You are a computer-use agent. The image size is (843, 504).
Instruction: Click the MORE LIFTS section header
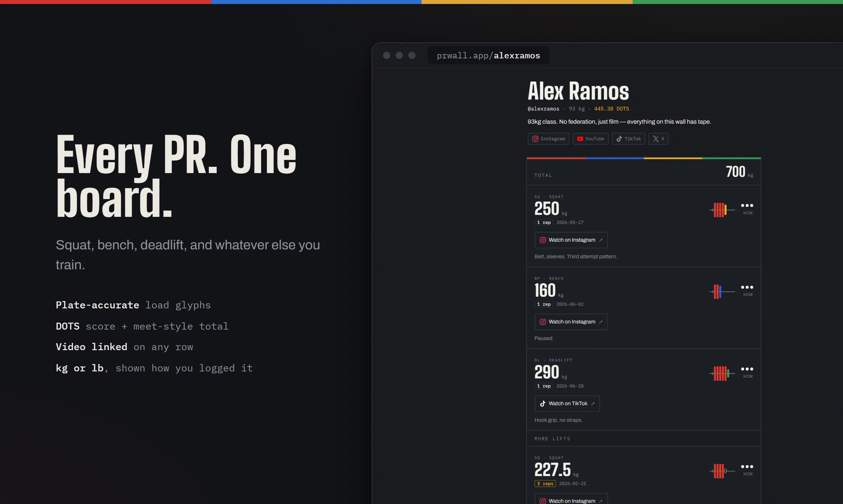click(x=552, y=439)
